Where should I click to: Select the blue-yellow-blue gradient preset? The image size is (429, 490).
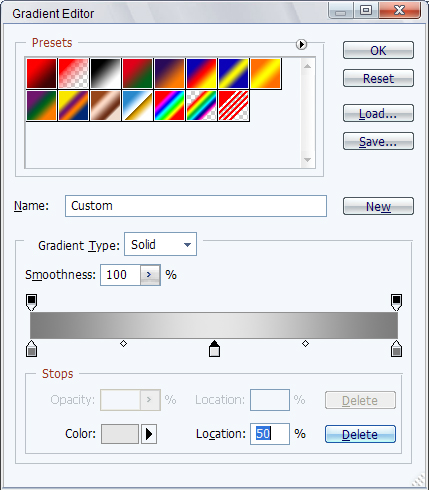(234, 74)
